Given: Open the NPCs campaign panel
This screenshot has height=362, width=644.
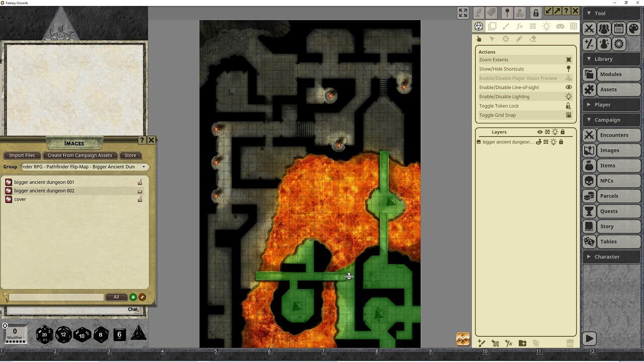Looking at the screenshot, I should 611,180.
